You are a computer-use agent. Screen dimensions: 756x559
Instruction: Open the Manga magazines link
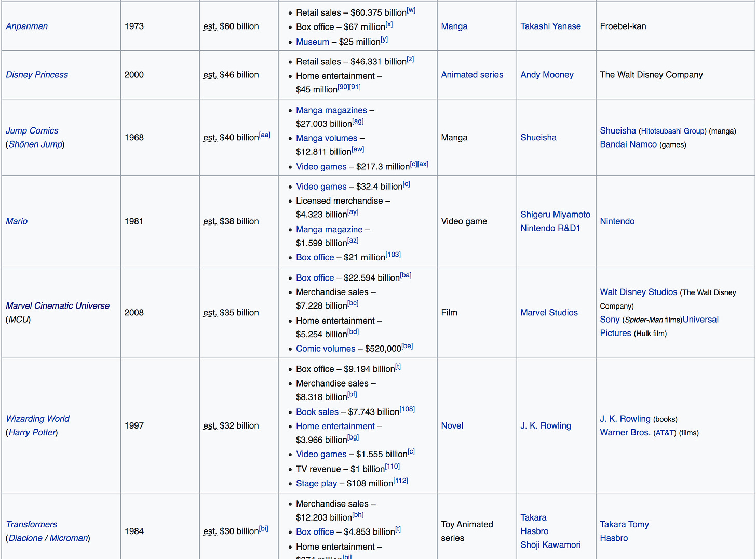tap(331, 110)
